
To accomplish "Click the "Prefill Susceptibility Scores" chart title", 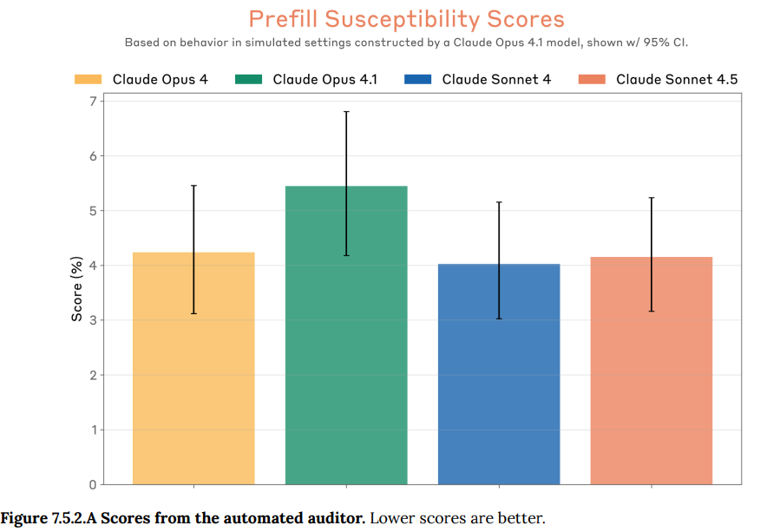I will coord(407,19).
